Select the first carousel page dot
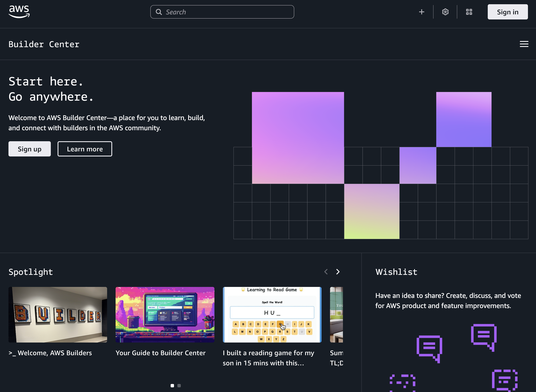The width and height of the screenshot is (536, 392). tap(172, 386)
